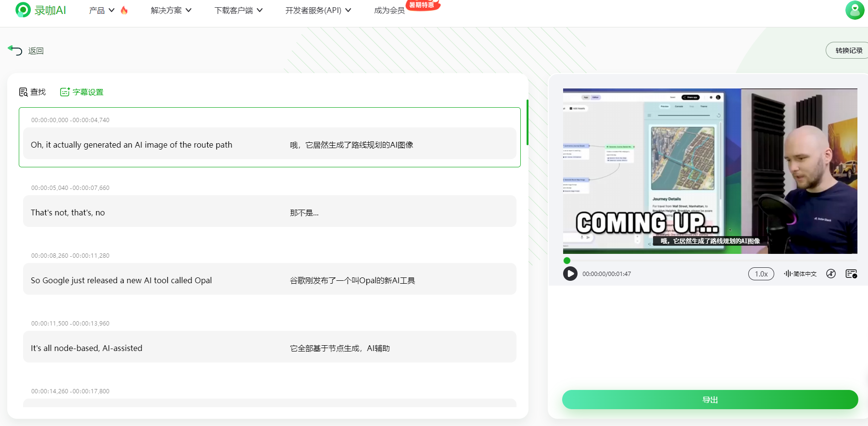The width and height of the screenshot is (868, 426).
Task: Click the 返回 back link
Action: pyautogui.click(x=36, y=50)
